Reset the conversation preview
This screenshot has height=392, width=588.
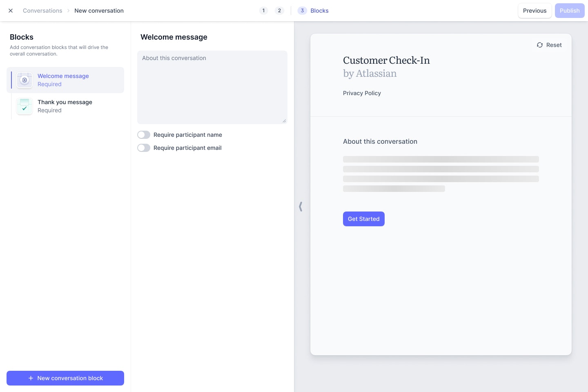(x=549, y=45)
